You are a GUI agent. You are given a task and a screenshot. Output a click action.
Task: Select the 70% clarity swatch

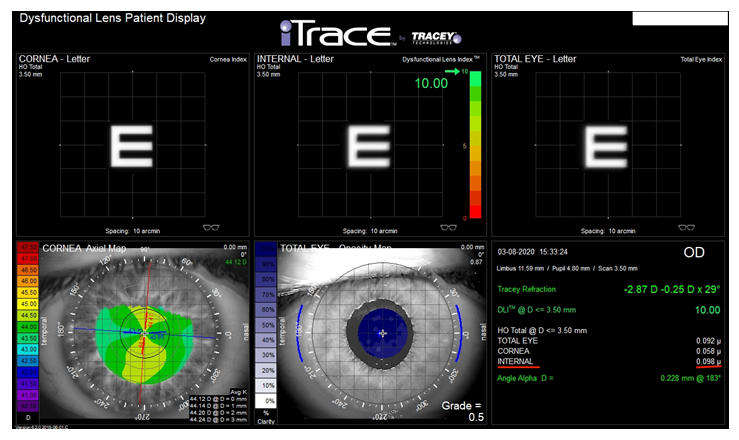coord(266,294)
